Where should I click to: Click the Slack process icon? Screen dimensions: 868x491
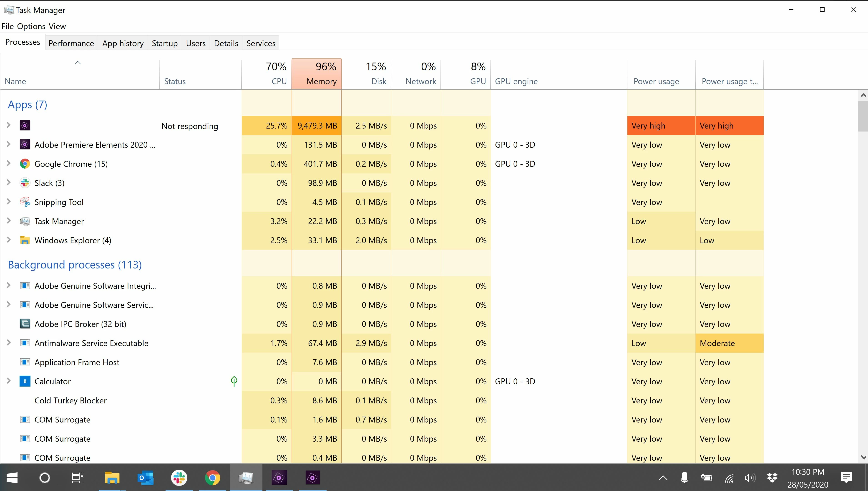click(25, 183)
